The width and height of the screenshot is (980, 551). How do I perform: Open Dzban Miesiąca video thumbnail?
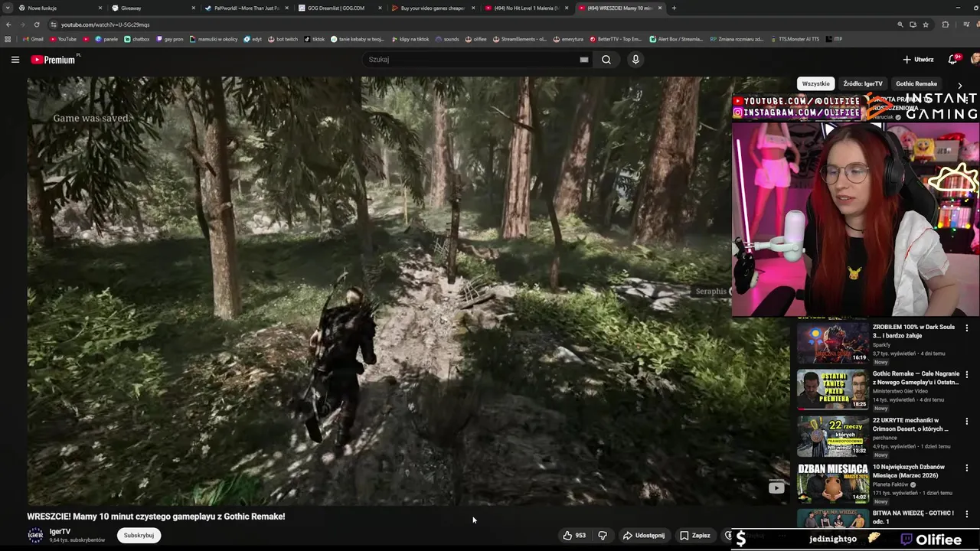pyautogui.click(x=832, y=482)
